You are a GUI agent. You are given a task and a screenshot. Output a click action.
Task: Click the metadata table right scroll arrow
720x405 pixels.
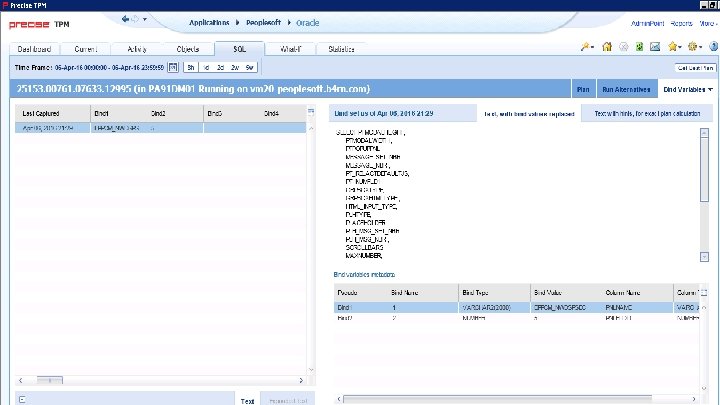pyautogui.click(x=694, y=399)
